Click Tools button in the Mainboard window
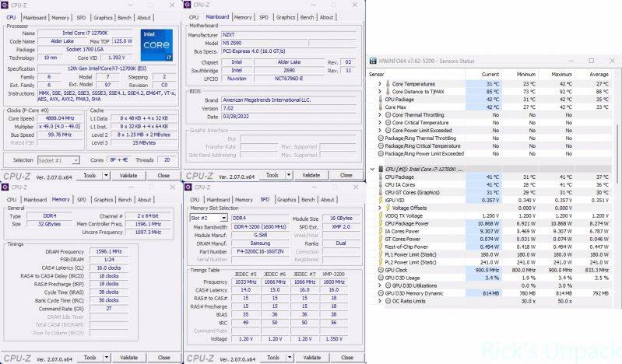Image resolution: width=622 pixels, height=364 pixels. point(272,175)
